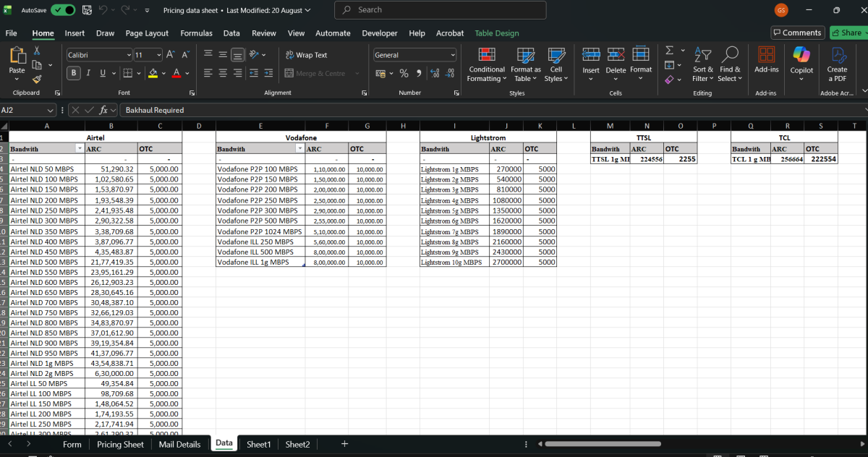Toggle Wrap Text for selected cells

(306, 55)
